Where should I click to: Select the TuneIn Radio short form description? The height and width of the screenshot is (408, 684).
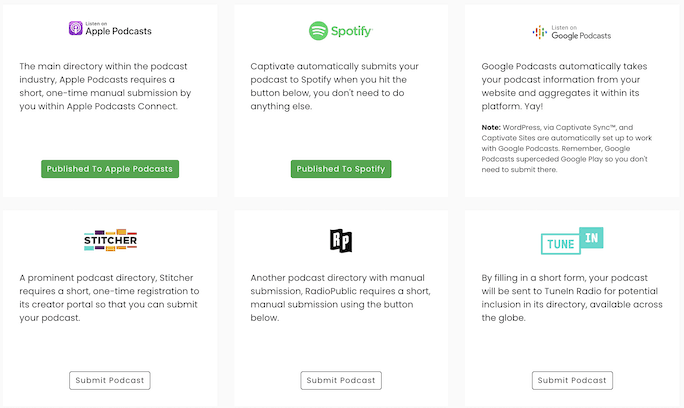click(x=572, y=298)
